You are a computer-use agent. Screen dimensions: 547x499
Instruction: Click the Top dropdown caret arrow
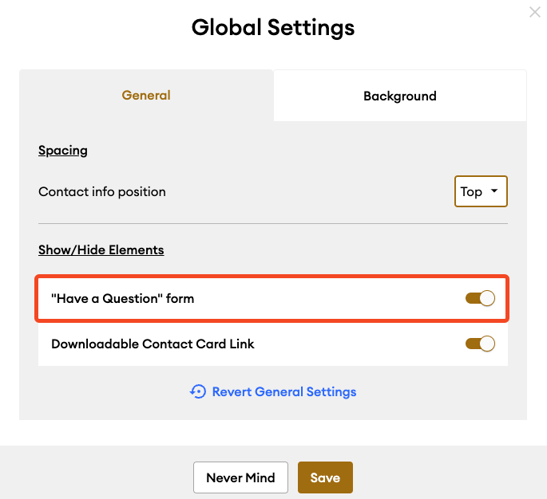click(x=494, y=191)
